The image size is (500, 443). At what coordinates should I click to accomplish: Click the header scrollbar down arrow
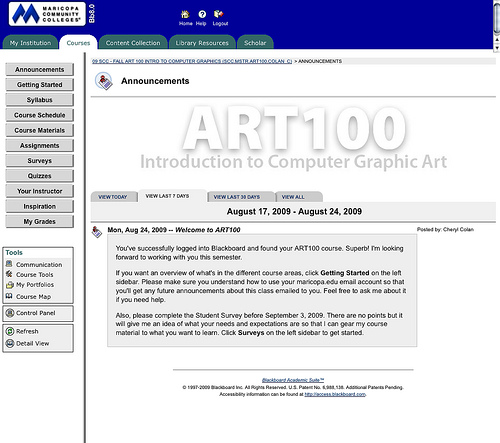[x=497, y=48]
